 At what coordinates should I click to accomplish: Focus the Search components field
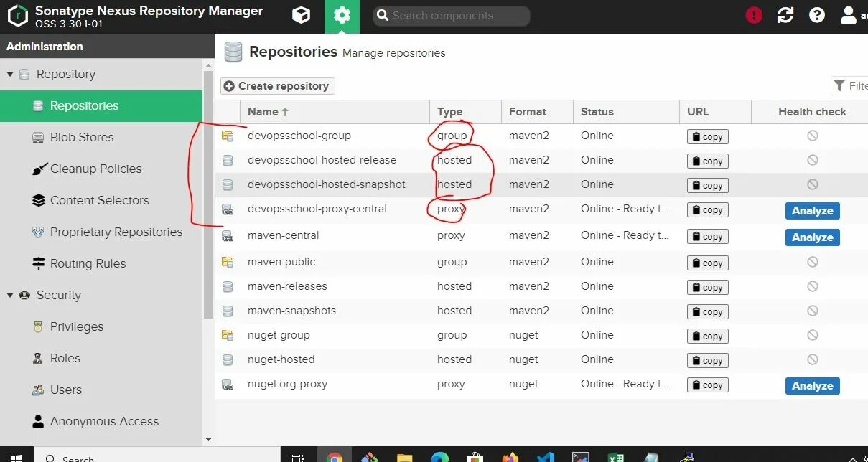(452, 16)
